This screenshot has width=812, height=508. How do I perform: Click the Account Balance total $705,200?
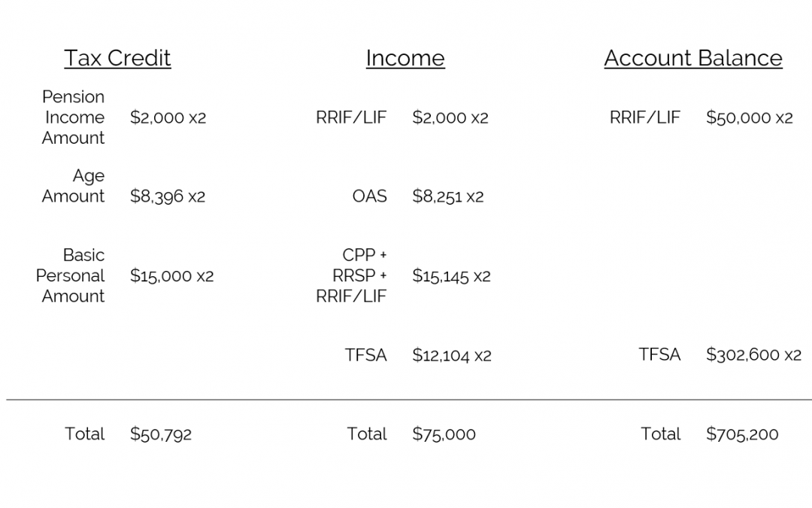coord(742,434)
